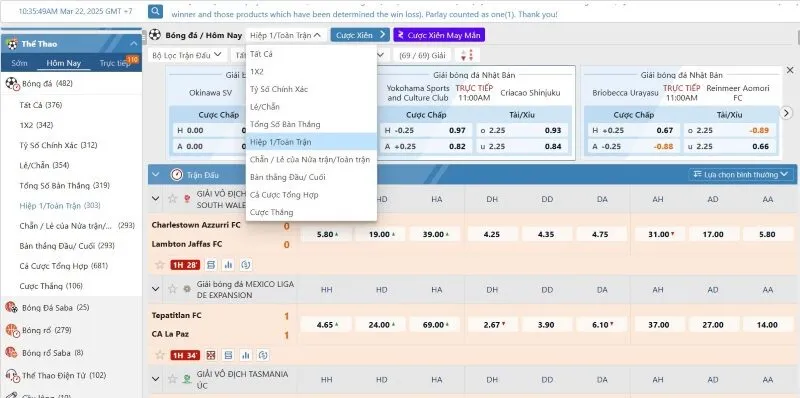Select Bóng rổ basketball icon in sidebar
The height and width of the screenshot is (398, 800).
click(x=11, y=330)
